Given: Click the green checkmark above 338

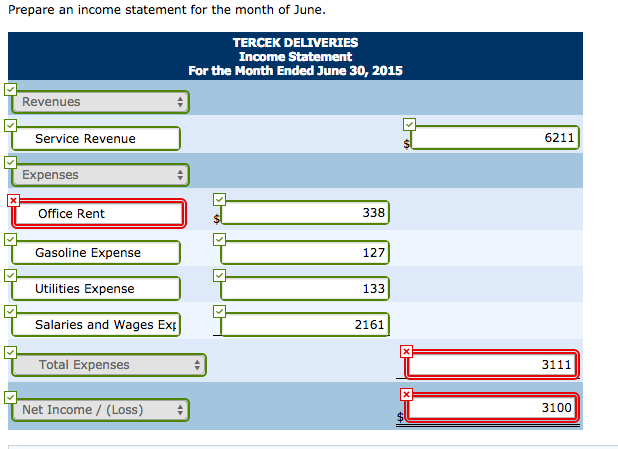Looking at the screenshot, I should pos(220,199).
